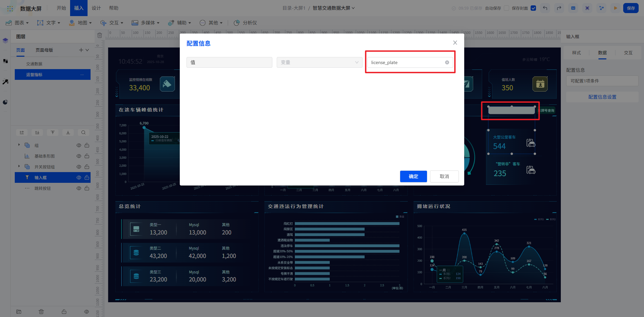The height and width of the screenshot is (317, 644).
Task: Open the 图表 dropdown in the toolbar
Action: click(17, 23)
